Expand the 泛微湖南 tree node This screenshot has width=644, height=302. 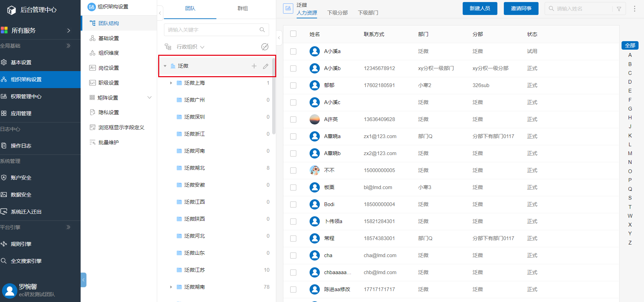point(171,287)
